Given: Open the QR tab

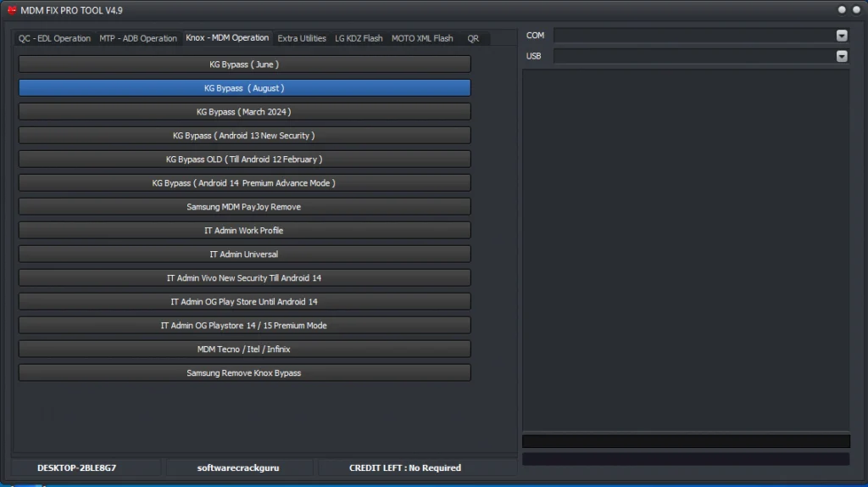Looking at the screenshot, I should (x=473, y=38).
